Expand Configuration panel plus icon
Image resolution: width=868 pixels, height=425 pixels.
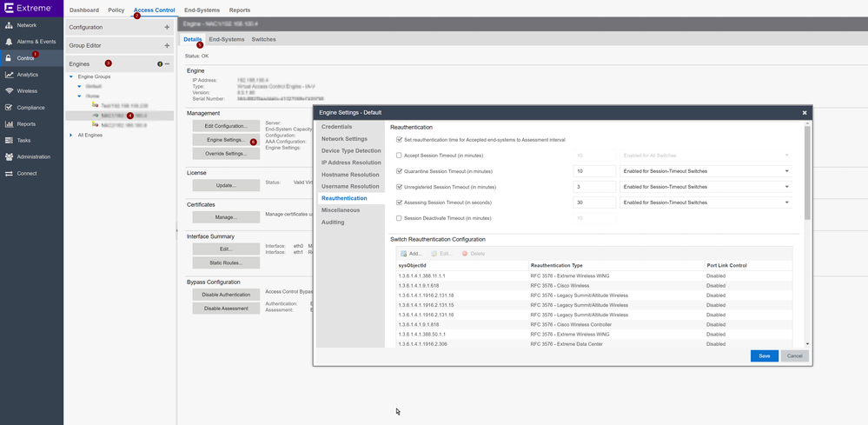167,28
